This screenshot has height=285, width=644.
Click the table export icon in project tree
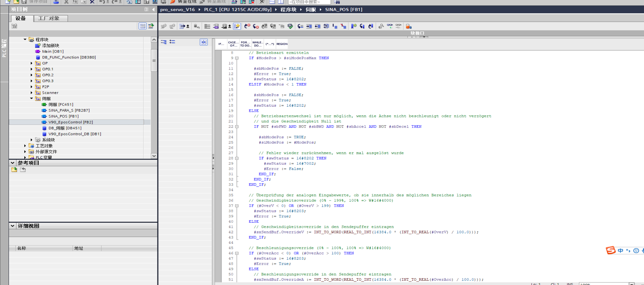[151, 26]
